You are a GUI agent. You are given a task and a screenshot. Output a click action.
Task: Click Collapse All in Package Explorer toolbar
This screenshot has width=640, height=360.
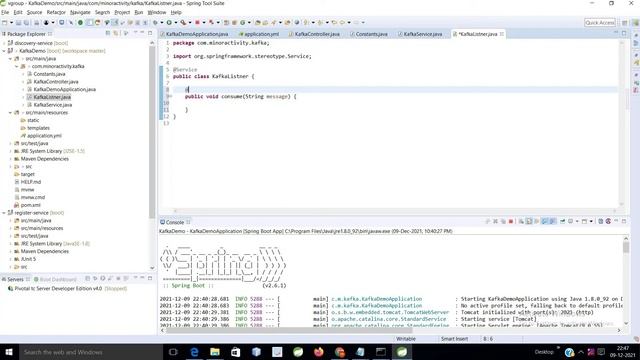pos(108,33)
